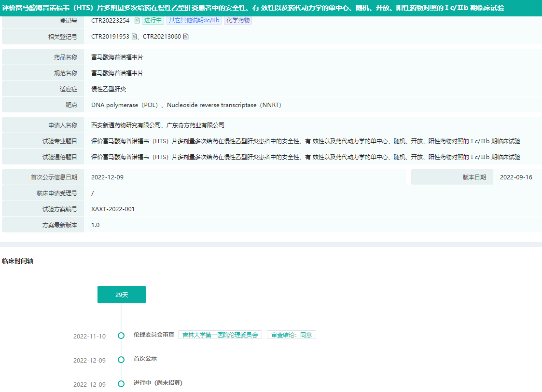542x392 pixels.
Task: Click the 化学药物 drug type tag
Action: [237, 20]
